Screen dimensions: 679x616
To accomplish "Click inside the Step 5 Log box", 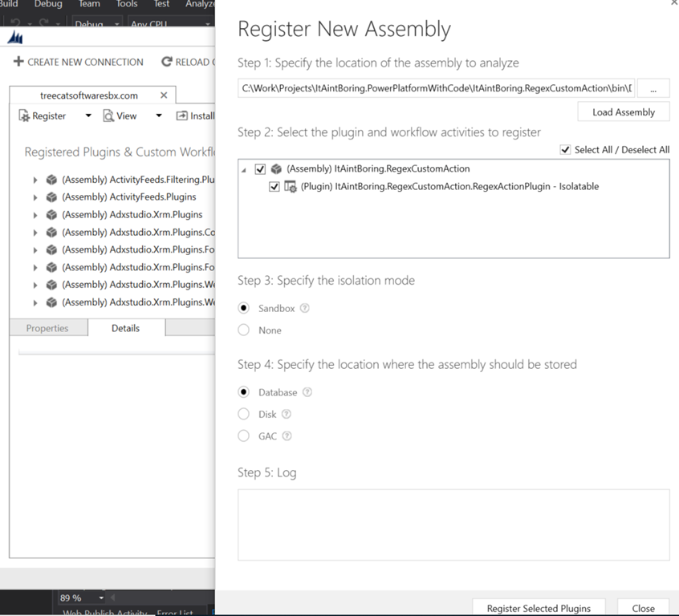I will tap(453, 525).
